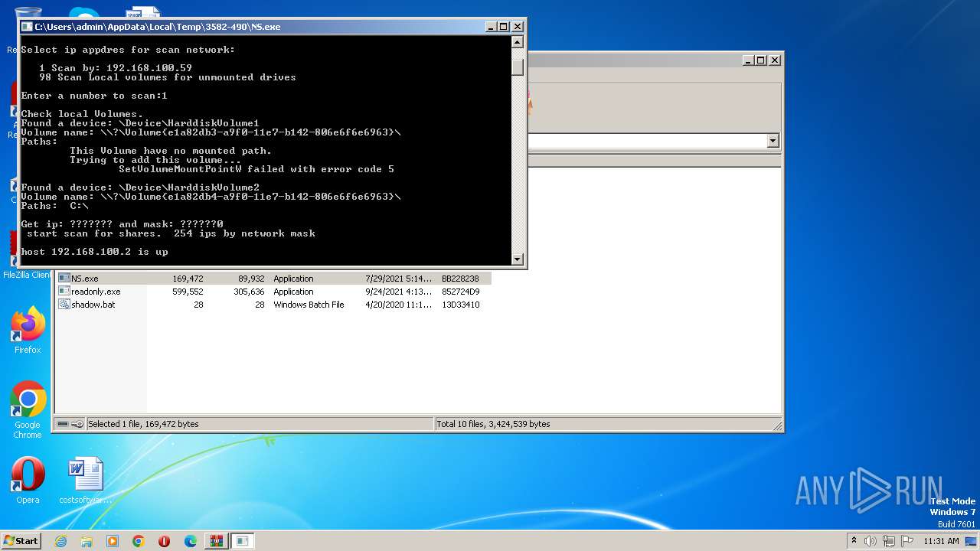980x551 pixels.
Task: Close the WinRAR window
Action: pos(775,60)
